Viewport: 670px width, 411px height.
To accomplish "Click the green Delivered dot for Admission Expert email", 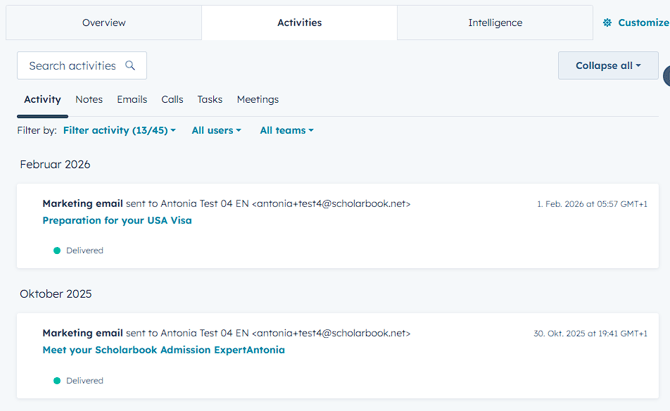I will [57, 381].
